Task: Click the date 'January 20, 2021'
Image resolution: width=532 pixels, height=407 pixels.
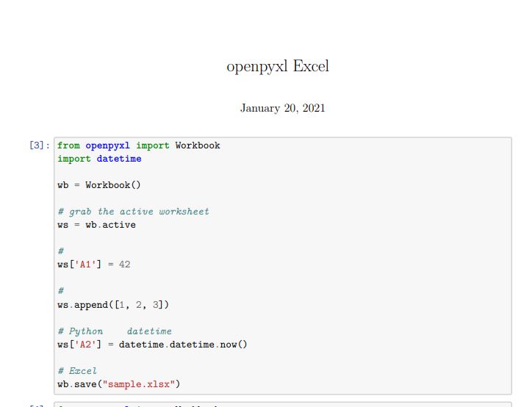Action: click(283, 108)
